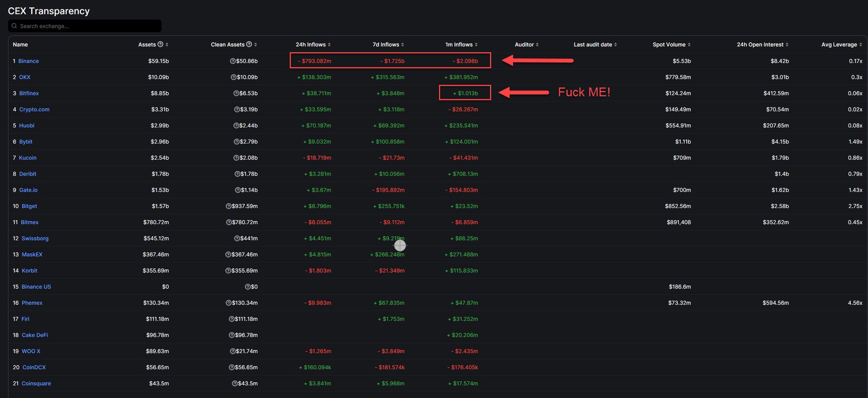Open the Kucoin exchange link
868x398 pixels.
pos(28,158)
